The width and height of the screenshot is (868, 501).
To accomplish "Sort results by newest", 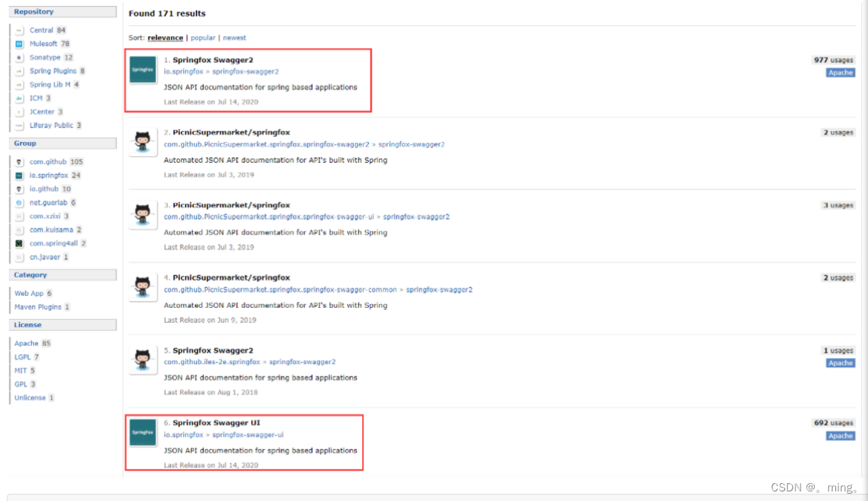I will click(234, 38).
